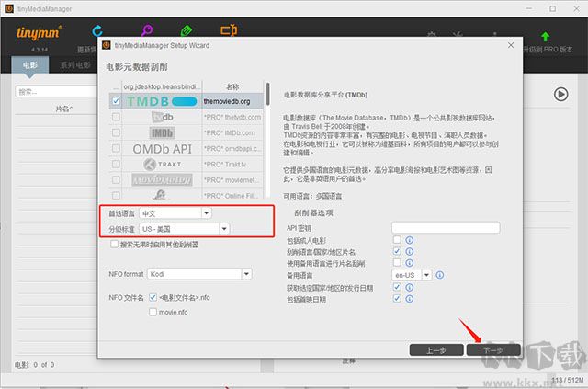Select the Trakt logo in scraper list
The height and width of the screenshot is (389, 588).
[x=162, y=165]
